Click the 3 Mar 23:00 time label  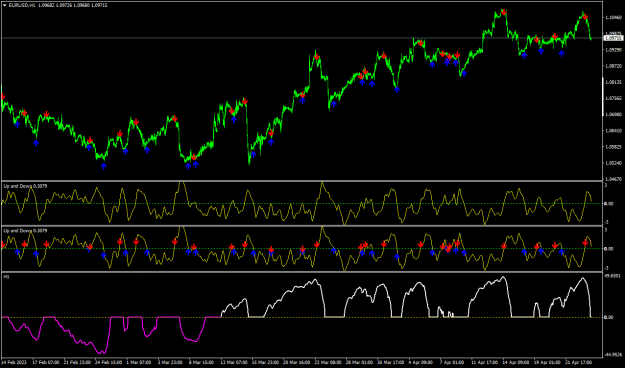point(170,362)
